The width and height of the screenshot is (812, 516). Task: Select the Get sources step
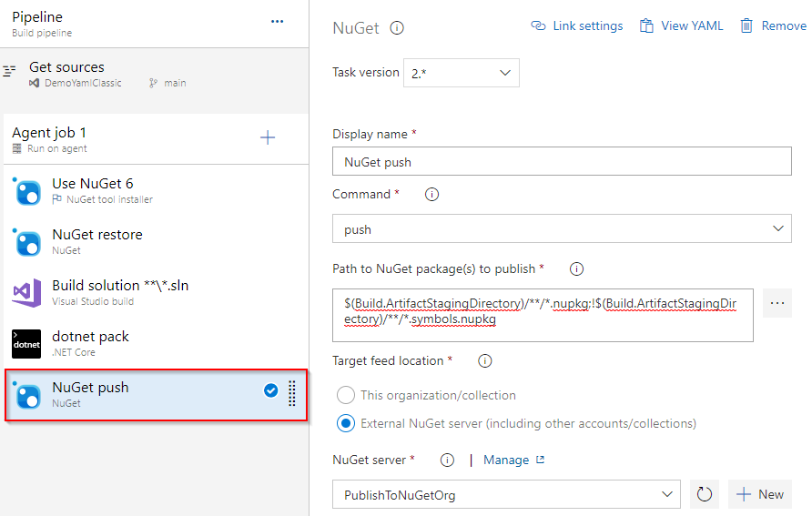(155, 75)
